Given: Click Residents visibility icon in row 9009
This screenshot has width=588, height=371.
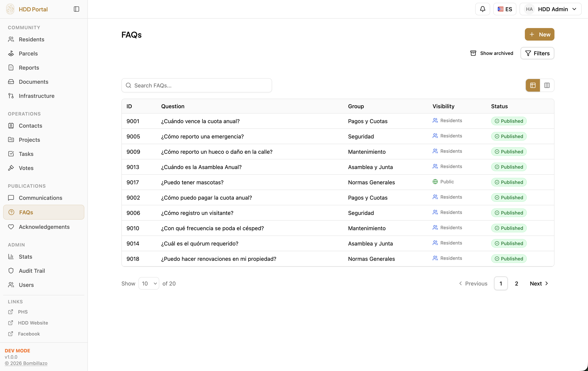Looking at the screenshot, I should 435,151.
